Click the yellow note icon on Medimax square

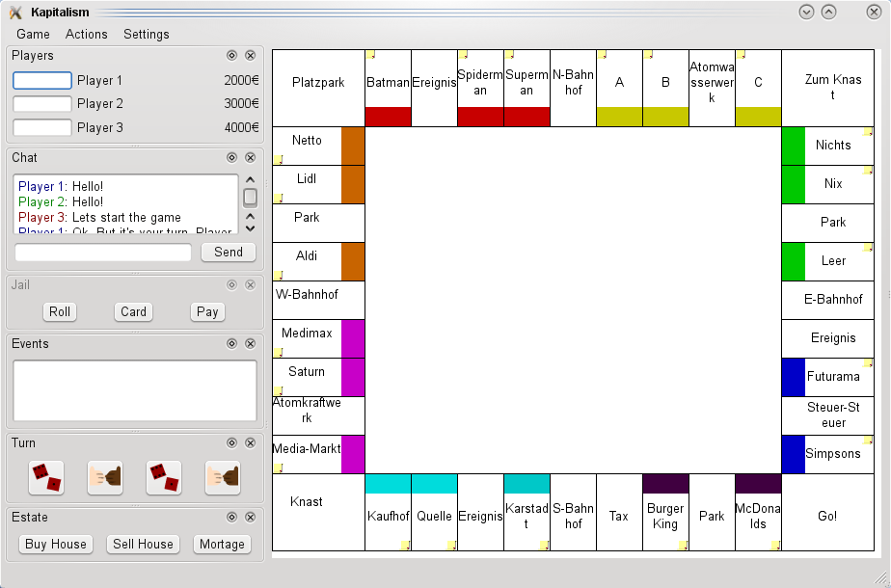coord(279,352)
